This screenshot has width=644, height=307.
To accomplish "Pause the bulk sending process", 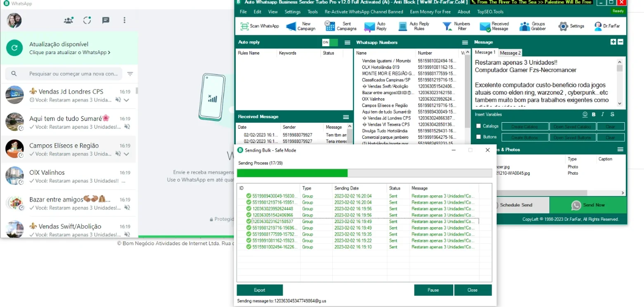I will click(433, 290).
